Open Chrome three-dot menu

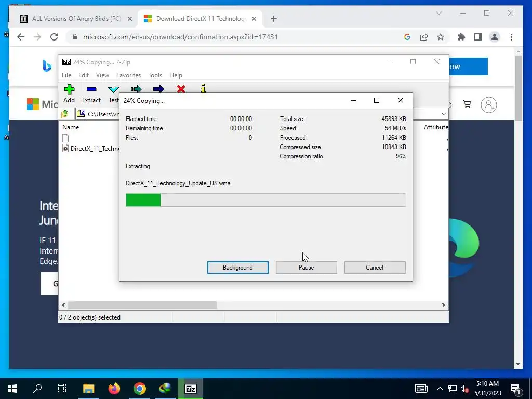[x=511, y=37]
